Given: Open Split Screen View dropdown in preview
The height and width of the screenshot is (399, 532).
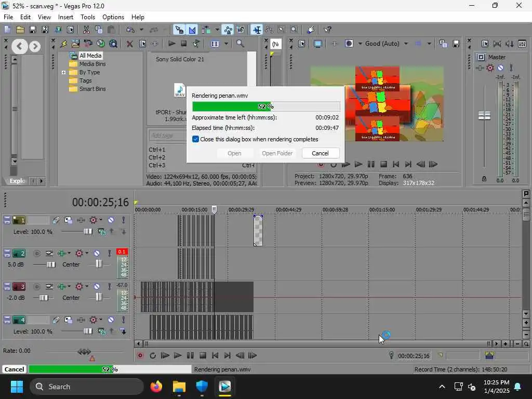Looking at the screenshot, I should click(360, 44).
